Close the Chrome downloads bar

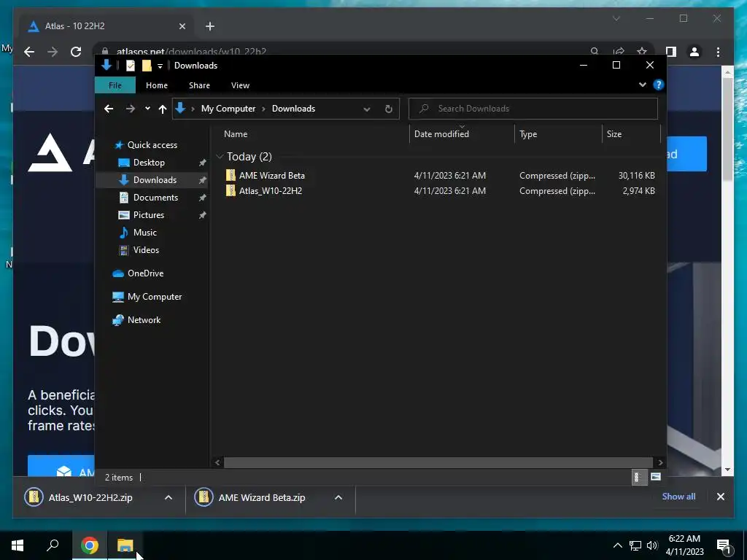click(x=720, y=497)
